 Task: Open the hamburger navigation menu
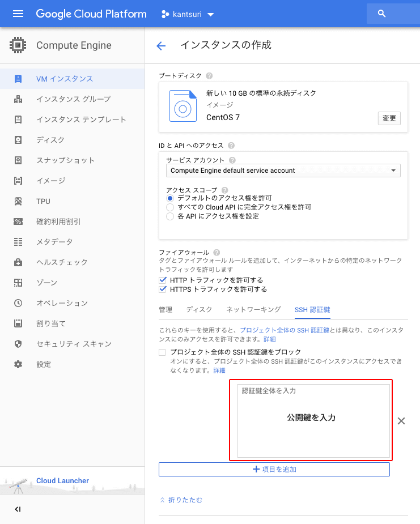click(x=18, y=14)
